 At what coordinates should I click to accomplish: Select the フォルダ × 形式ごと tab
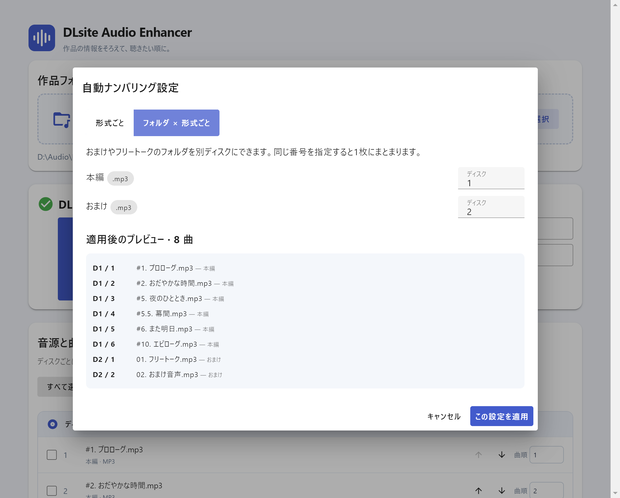point(176,123)
